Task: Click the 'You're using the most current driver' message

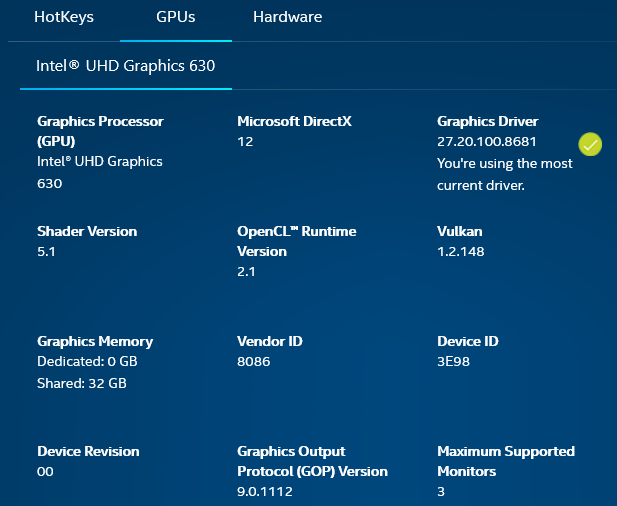Action: tap(504, 174)
